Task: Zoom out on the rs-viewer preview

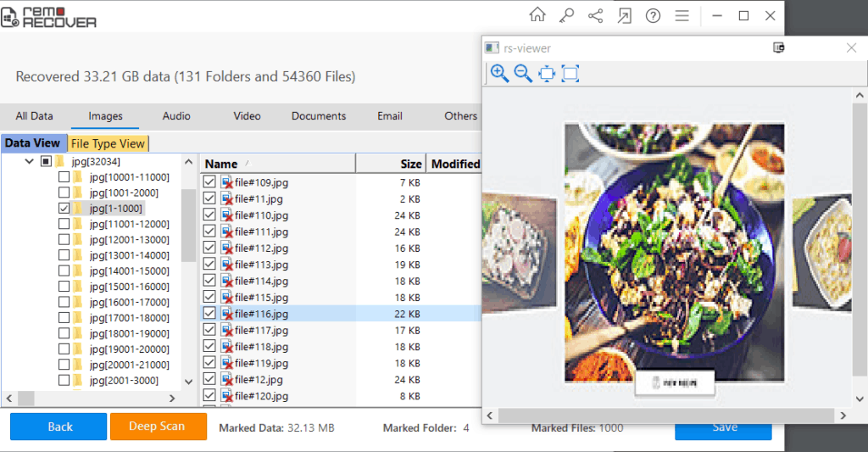Action: pyautogui.click(x=523, y=74)
